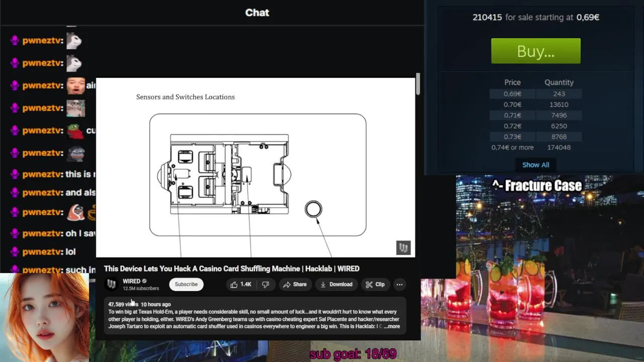Open the WIRED channel name link
Viewport: 644px width, 362px height.
pos(132,281)
